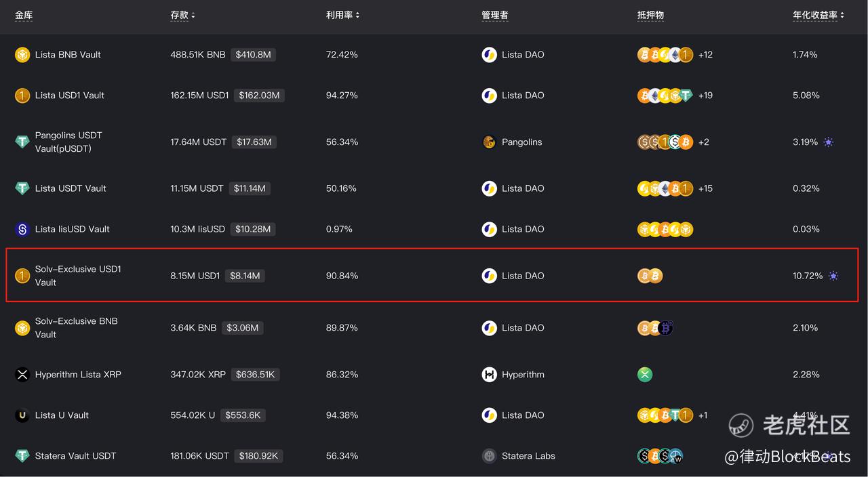Click the 金库 column header
This screenshot has width=868, height=477.
pos(24,15)
